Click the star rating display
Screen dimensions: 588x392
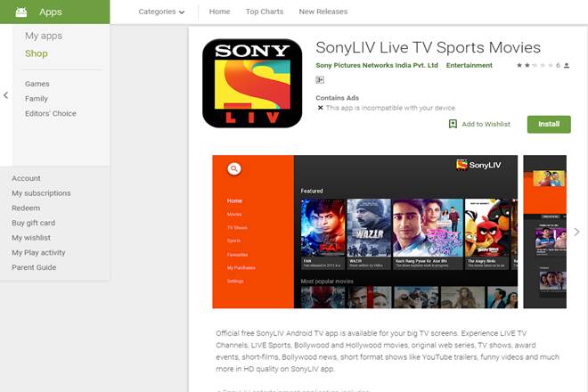click(x=535, y=65)
